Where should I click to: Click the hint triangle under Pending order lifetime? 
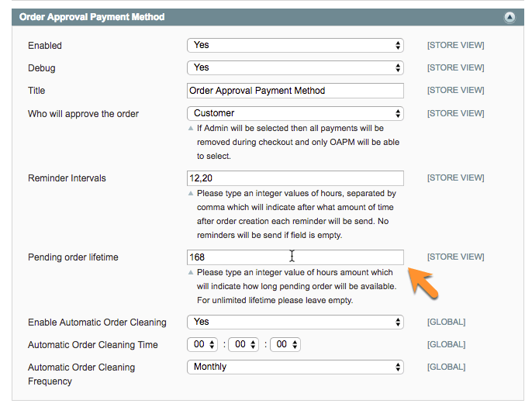(191, 273)
